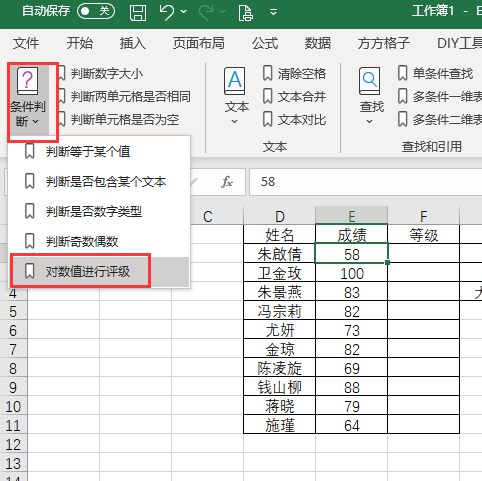
Task: Click the Redo arrow icon
Action: pos(206,12)
